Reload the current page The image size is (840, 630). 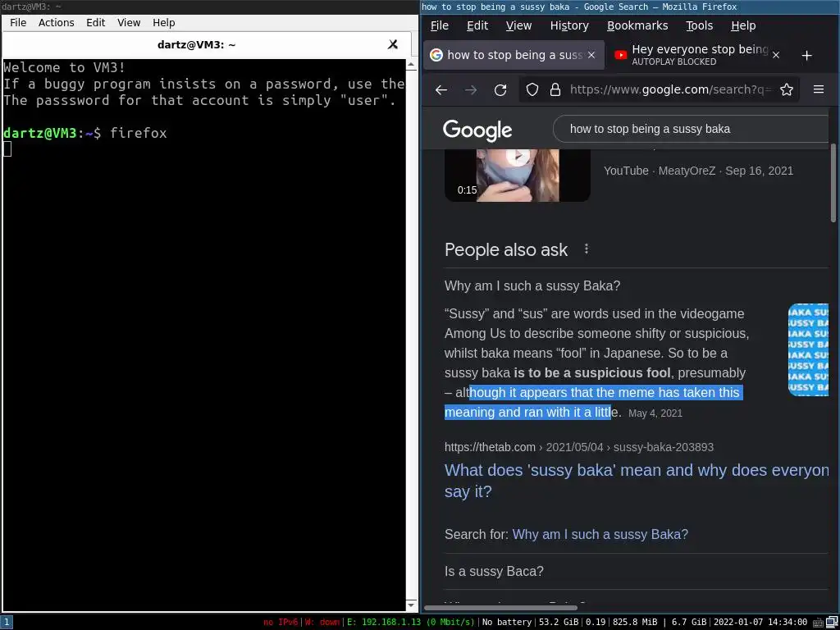tap(500, 89)
